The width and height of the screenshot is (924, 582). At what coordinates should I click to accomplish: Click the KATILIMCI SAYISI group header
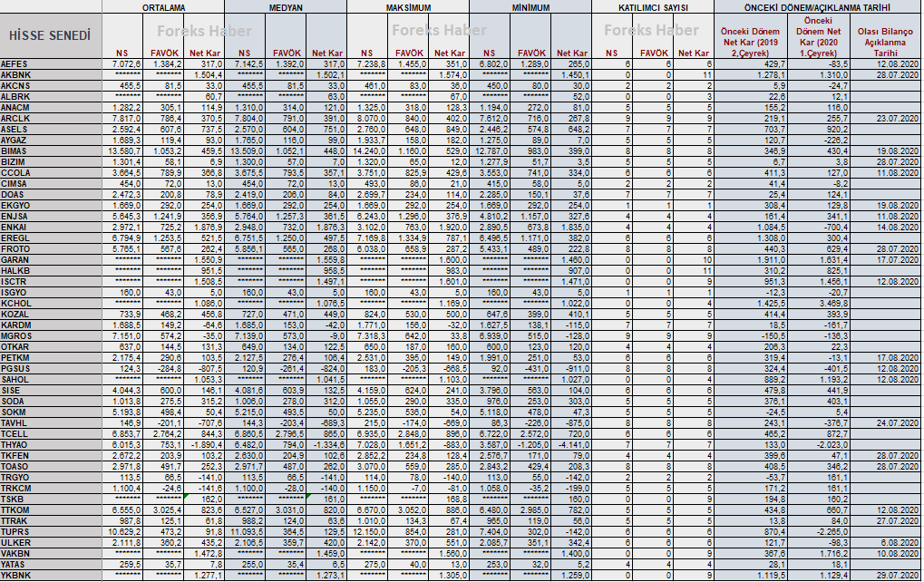click(x=653, y=7)
